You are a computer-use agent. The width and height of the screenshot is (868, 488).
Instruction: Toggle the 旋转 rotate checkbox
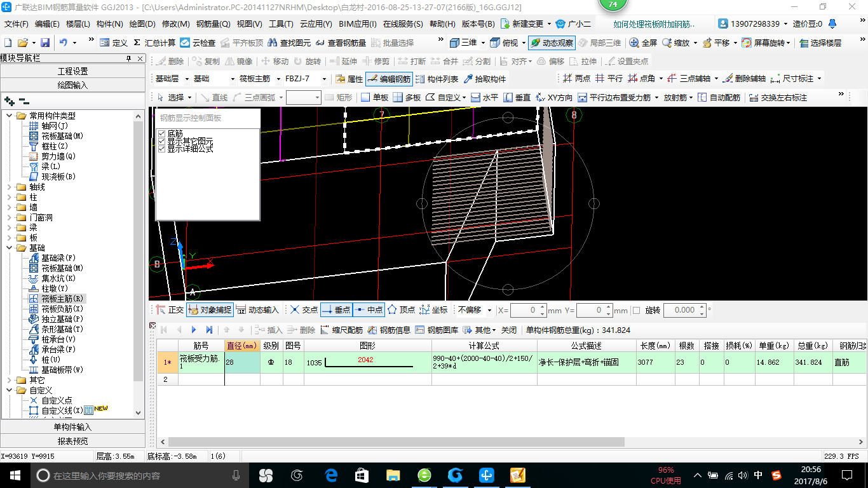click(x=636, y=310)
